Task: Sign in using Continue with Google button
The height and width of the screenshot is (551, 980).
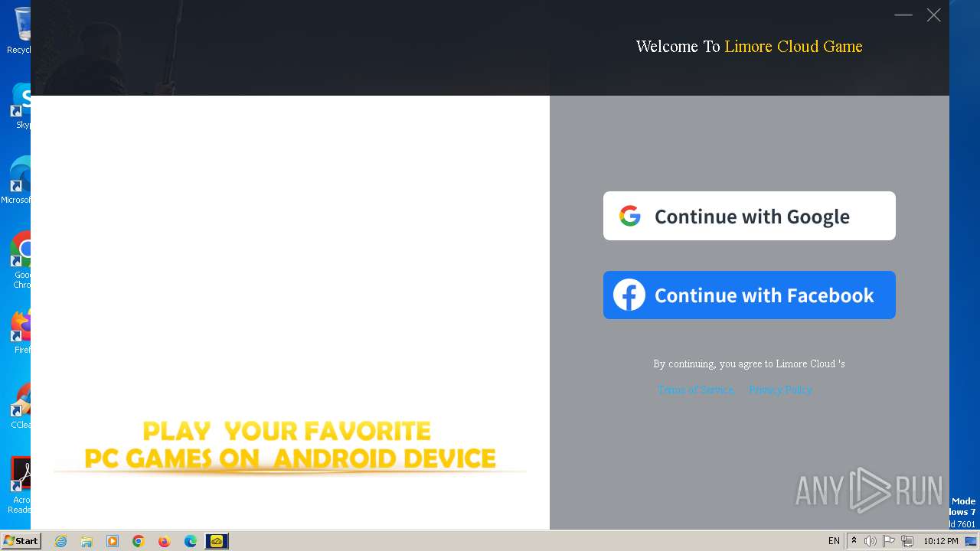Action: (749, 216)
